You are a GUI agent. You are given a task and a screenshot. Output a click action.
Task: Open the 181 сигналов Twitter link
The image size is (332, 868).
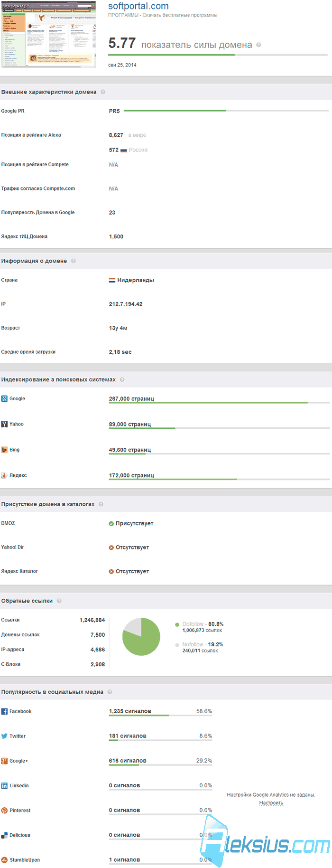point(128,736)
